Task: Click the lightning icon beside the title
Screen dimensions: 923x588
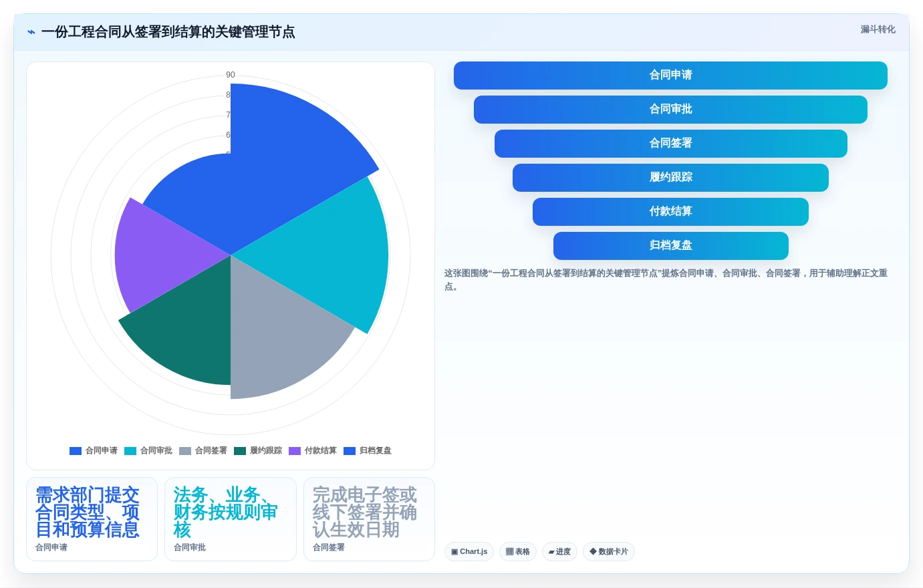Action: click(31, 32)
